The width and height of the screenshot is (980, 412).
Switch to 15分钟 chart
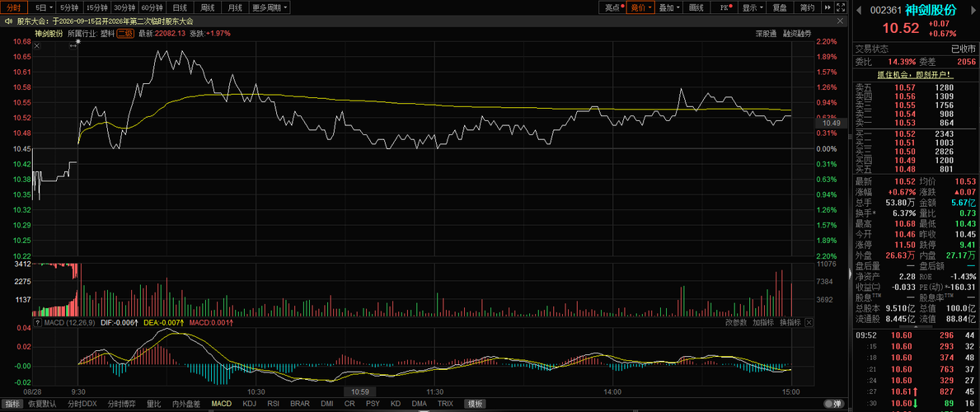(97, 7)
